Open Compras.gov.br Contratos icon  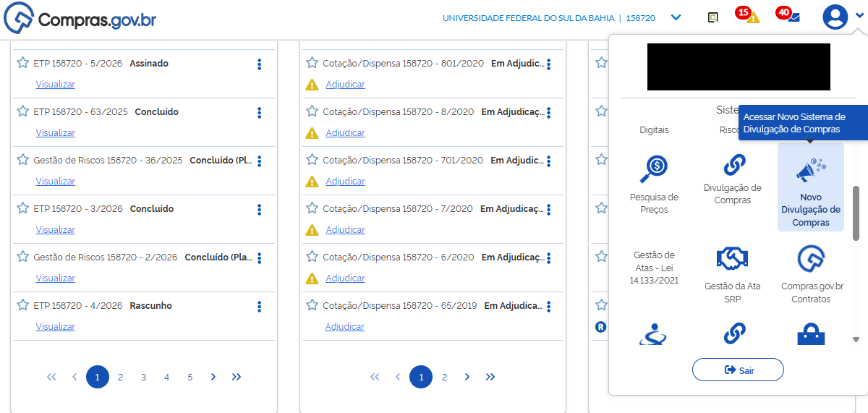812,258
